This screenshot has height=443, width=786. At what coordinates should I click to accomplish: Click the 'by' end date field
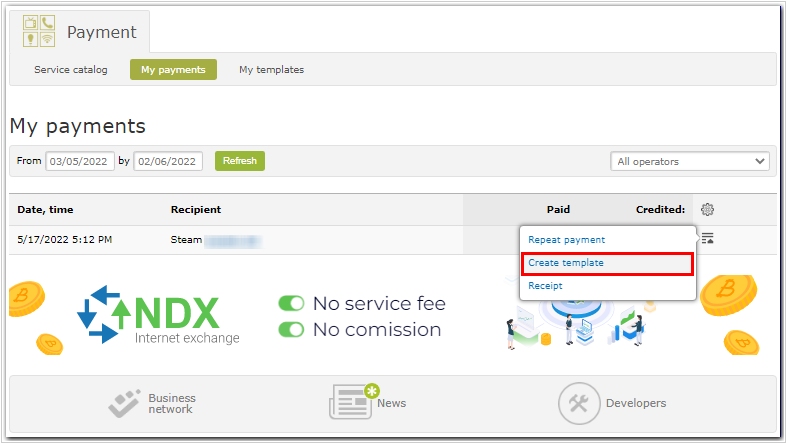tap(168, 161)
